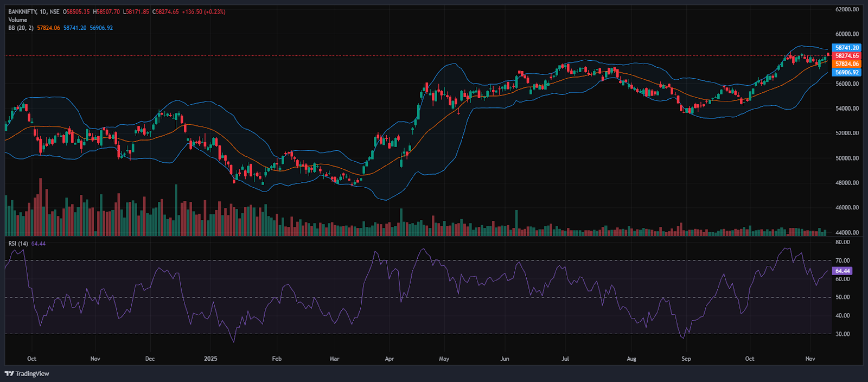The image size is (868, 382).
Task: Click the purple RSI value tag 64.44
Action: click(x=843, y=271)
